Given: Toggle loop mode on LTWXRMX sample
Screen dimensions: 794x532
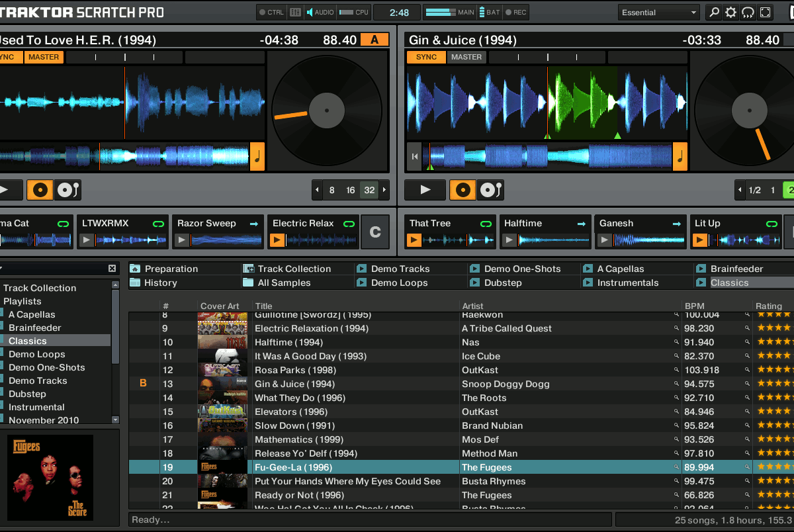Looking at the screenshot, I should pyautogui.click(x=159, y=224).
